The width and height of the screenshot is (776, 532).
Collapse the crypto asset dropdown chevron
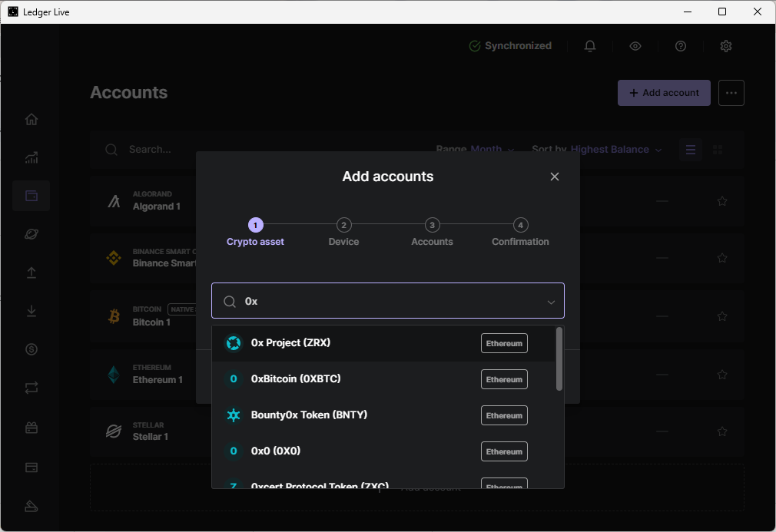click(x=551, y=302)
